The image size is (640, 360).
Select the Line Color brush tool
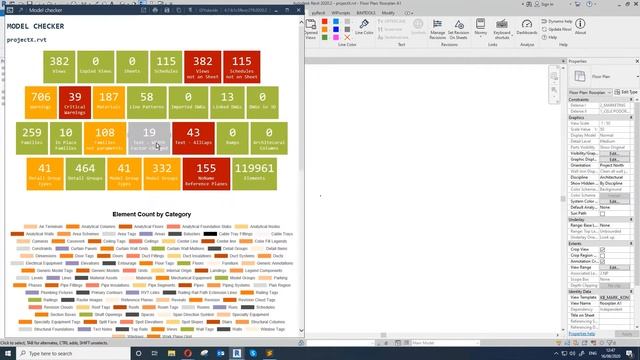tap(364, 27)
